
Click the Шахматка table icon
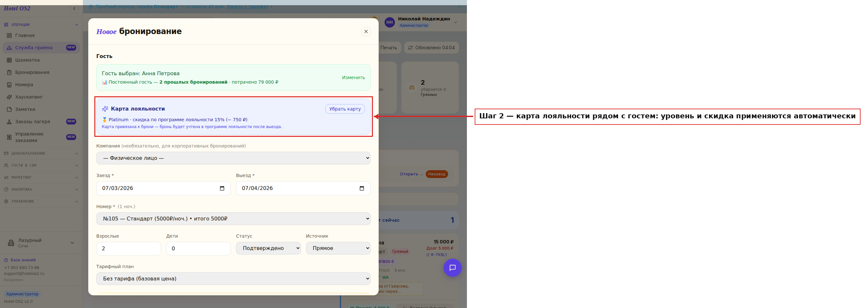click(x=9, y=60)
